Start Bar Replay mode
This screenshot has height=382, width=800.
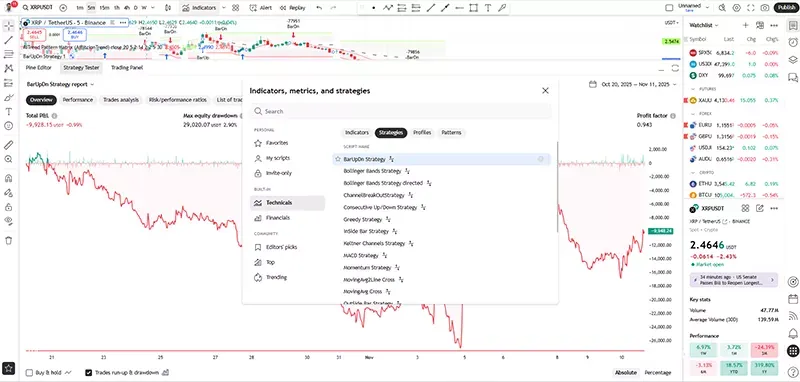click(292, 8)
